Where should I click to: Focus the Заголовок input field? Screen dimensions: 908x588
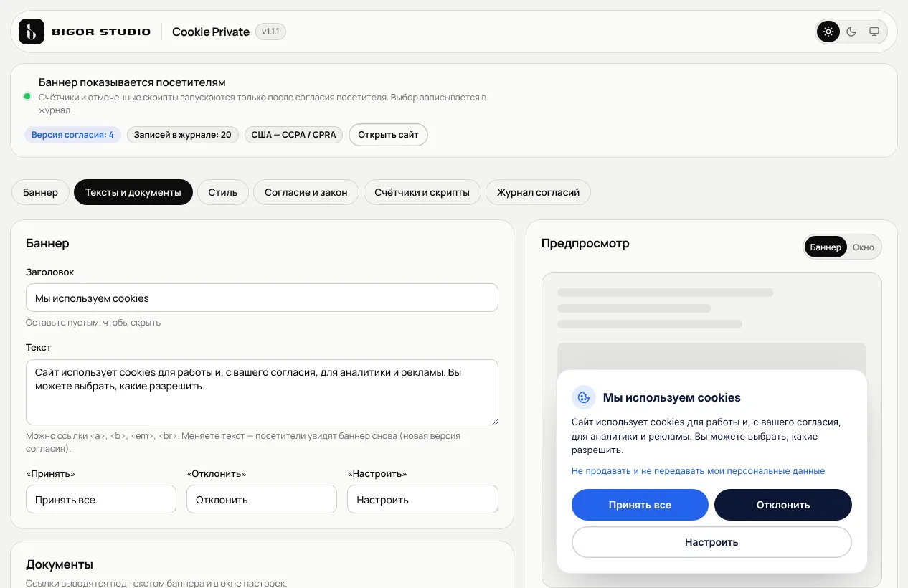pos(262,298)
